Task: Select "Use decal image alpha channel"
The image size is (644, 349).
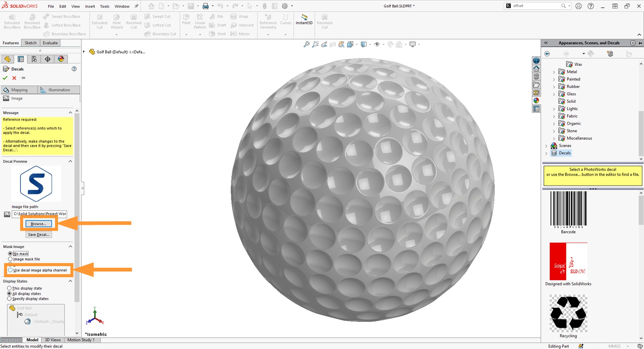Action: coord(10,270)
